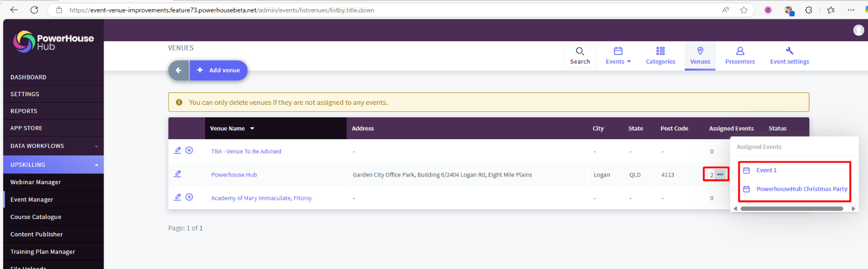This screenshot has width=868, height=269.
Task: Open the user profile avatar
Action: click(858, 30)
